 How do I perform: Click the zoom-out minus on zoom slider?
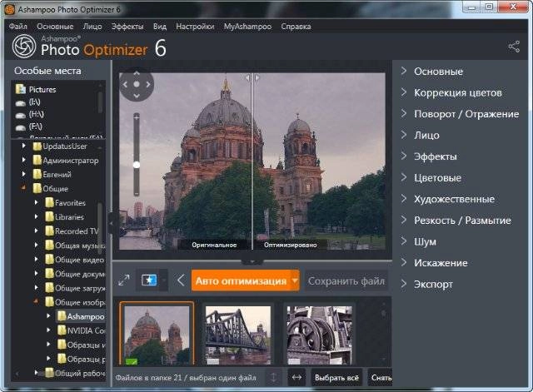click(137, 194)
